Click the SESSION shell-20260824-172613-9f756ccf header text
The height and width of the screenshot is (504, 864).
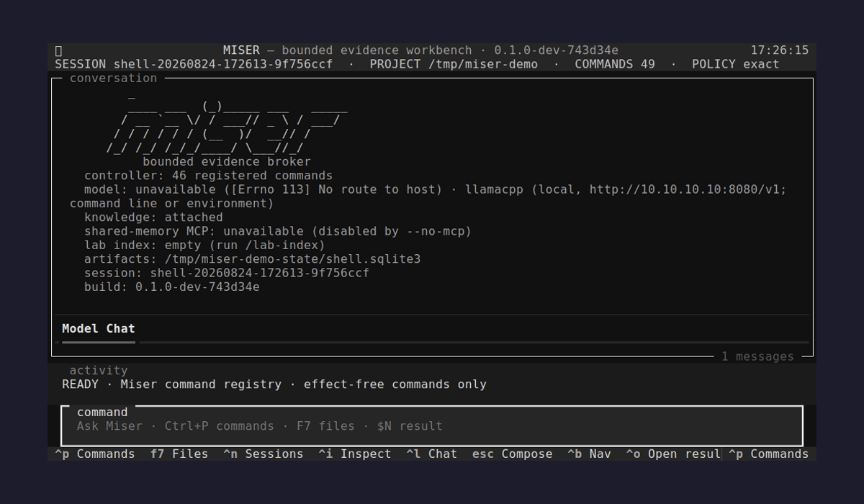tap(194, 64)
